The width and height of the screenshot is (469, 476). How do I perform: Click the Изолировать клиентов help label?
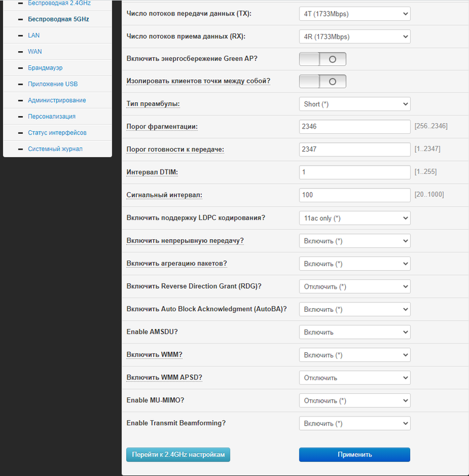click(x=198, y=81)
